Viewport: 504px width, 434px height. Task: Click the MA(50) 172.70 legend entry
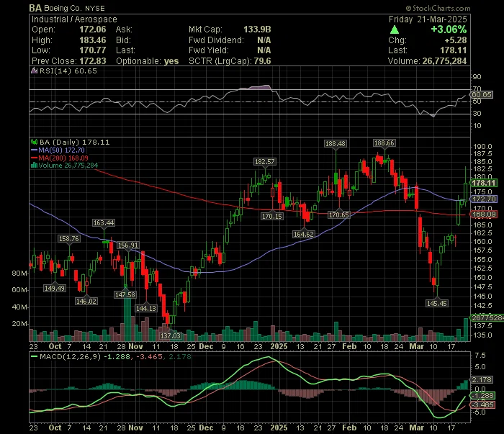pos(58,150)
